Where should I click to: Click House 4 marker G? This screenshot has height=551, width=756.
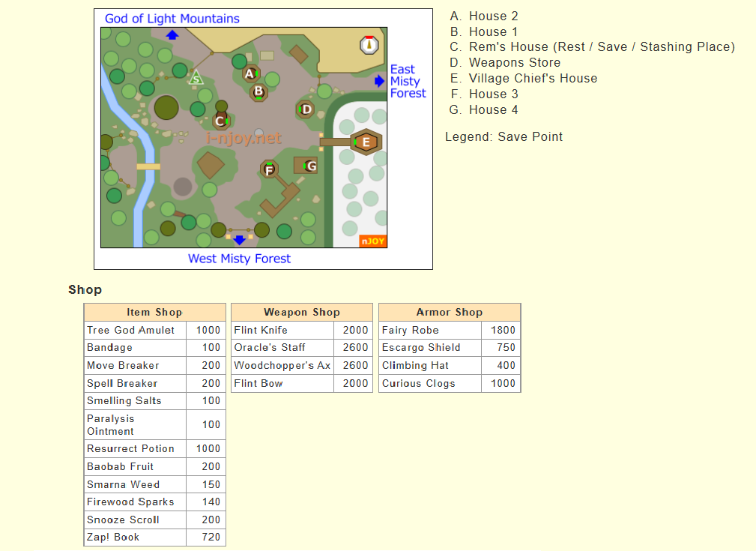(x=310, y=166)
